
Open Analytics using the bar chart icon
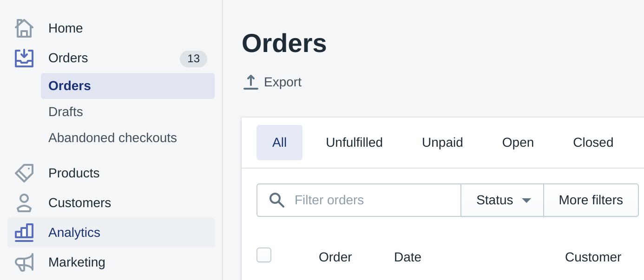tap(24, 232)
